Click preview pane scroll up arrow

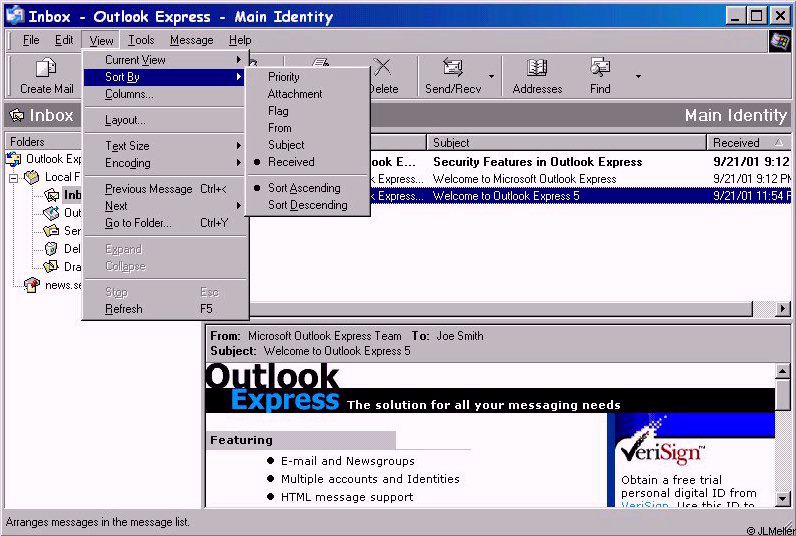[x=783, y=372]
